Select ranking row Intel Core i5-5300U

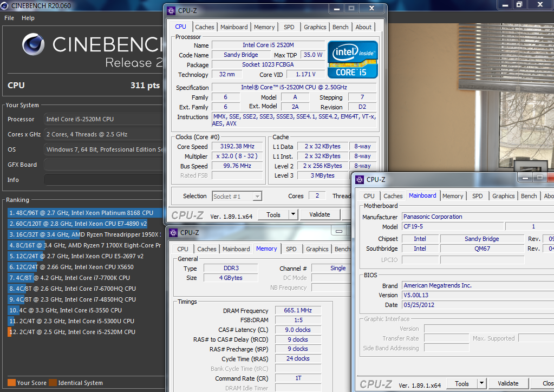tap(85, 322)
